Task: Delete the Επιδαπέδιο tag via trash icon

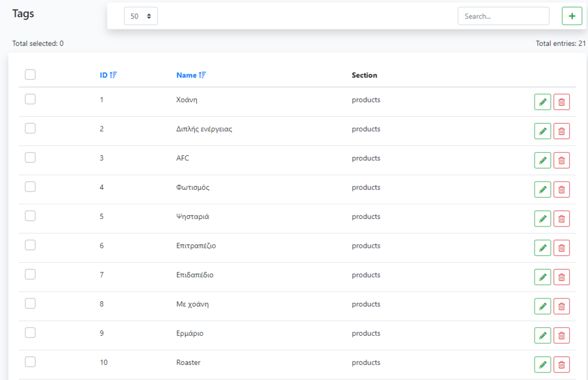Action: coord(562,277)
